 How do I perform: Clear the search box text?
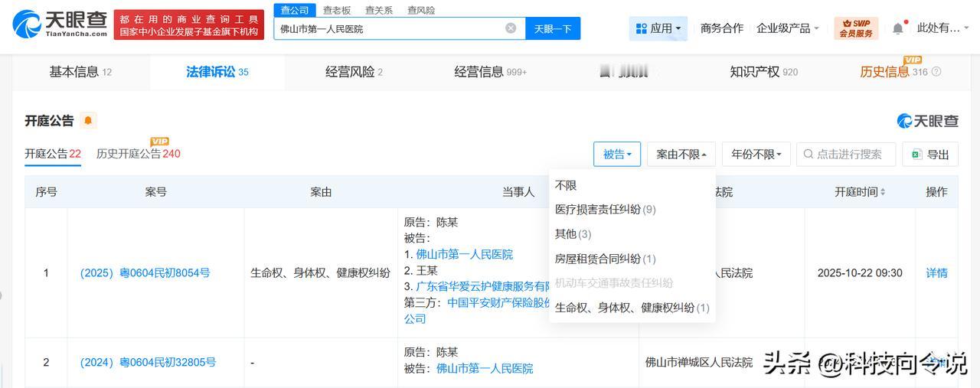click(x=511, y=28)
